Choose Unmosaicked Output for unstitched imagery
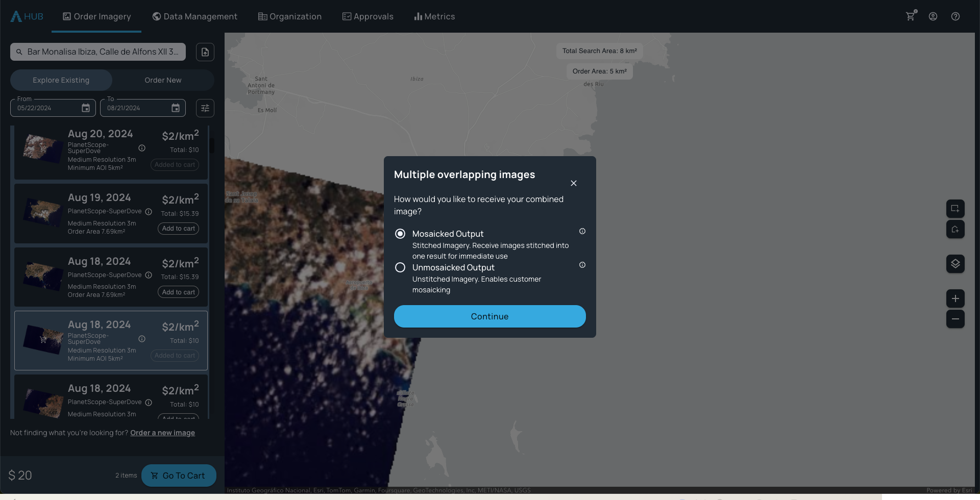 pyautogui.click(x=400, y=267)
